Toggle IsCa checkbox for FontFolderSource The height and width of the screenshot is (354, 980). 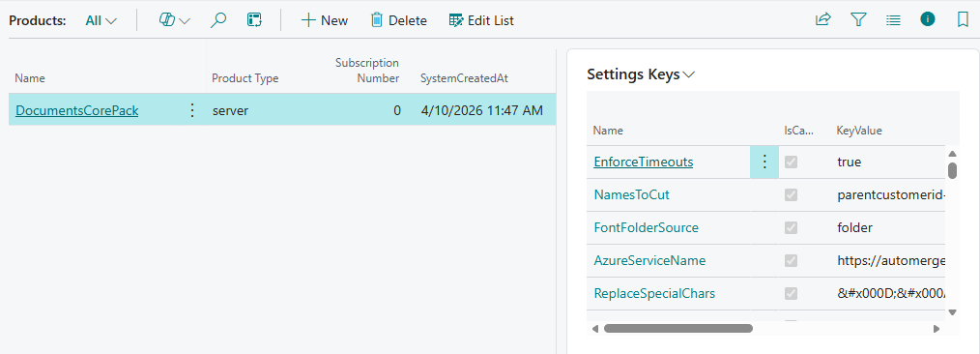791,227
